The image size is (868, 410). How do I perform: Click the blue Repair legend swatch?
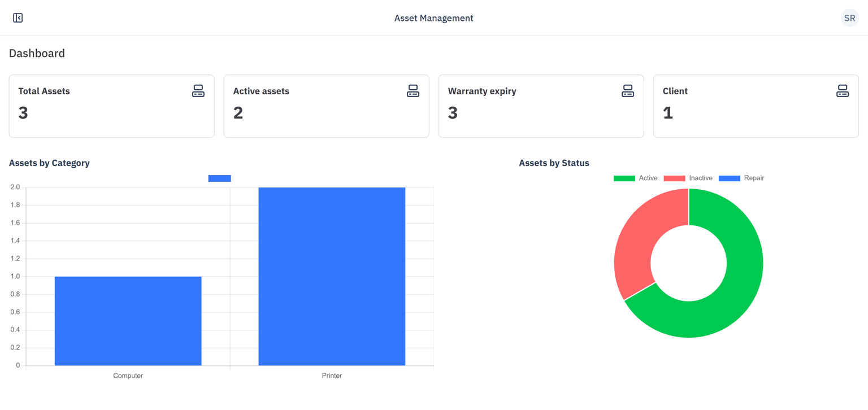[730, 178]
